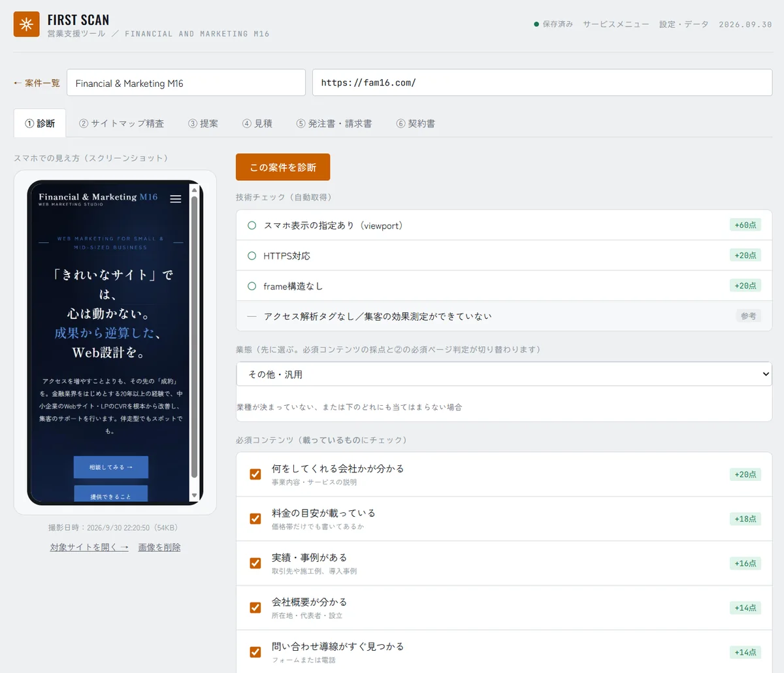The width and height of the screenshot is (784, 673).
Task: Open the 業態 dropdown showing その他・汎用
Action: click(x=504, y=374)
